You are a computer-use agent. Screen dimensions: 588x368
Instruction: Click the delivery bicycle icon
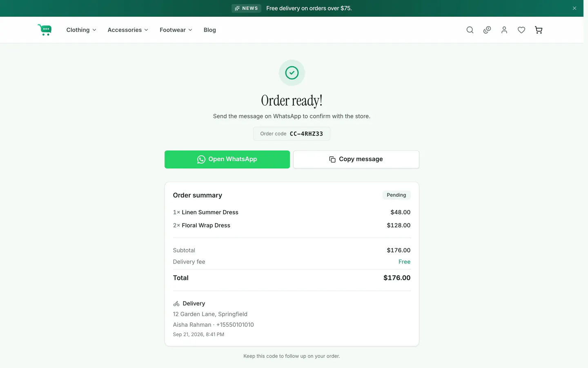[x=176, y=303]
